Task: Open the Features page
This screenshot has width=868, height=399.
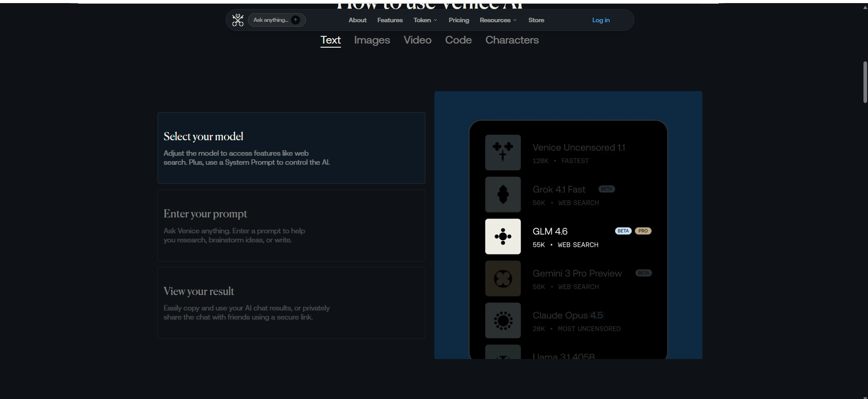Action: click(x=390, y=20)
